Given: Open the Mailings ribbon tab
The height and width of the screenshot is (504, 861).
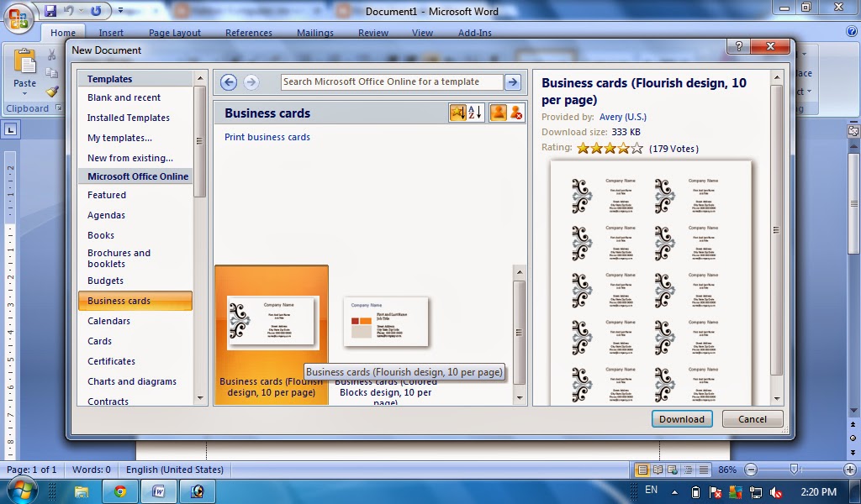Looking at the screenshot, I should (315, 33).
